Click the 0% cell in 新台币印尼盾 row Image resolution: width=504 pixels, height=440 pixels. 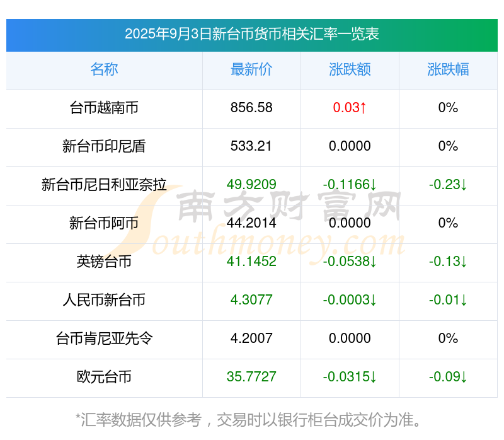(x=448, y=146)
